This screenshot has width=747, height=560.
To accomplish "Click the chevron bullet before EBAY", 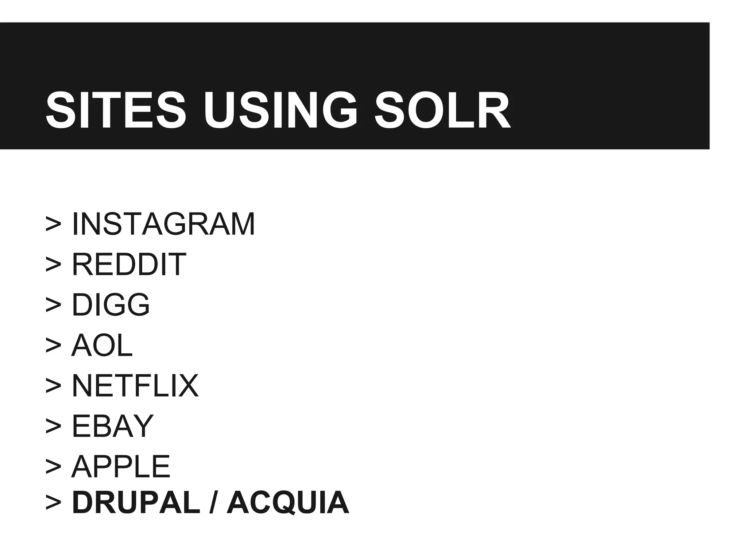I will (x=53, y=426).
